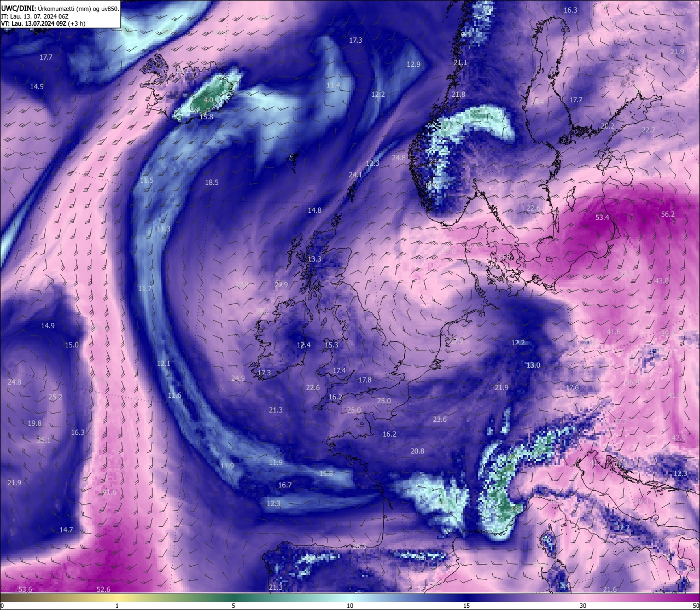
Task: Click the 13.0 value over Germany
Action: click(x=533, y=365)
